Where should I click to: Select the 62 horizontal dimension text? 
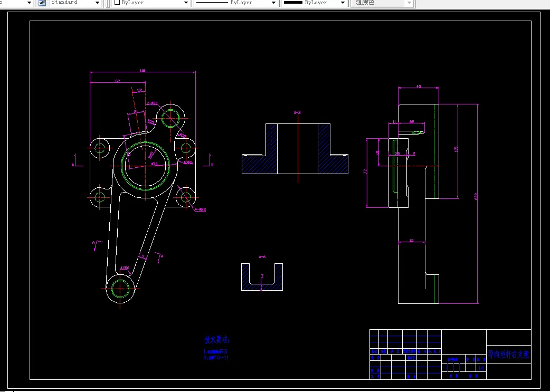point(118,81)
